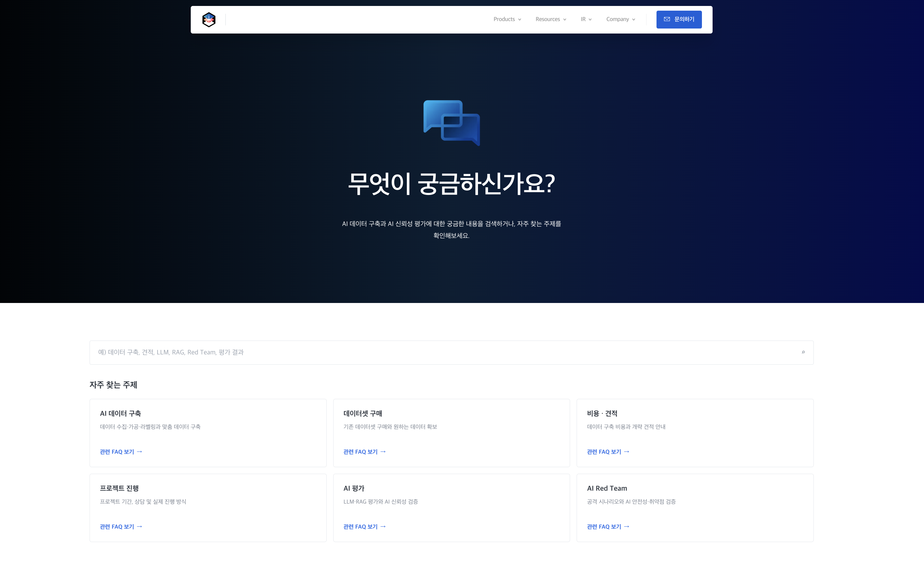Open the Products menu label
The image size is (924, 574).
(x=504, y=19)
